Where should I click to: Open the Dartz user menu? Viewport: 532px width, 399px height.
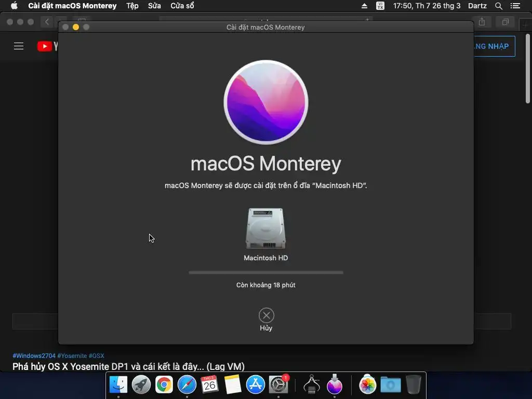(x=477, y=6)
